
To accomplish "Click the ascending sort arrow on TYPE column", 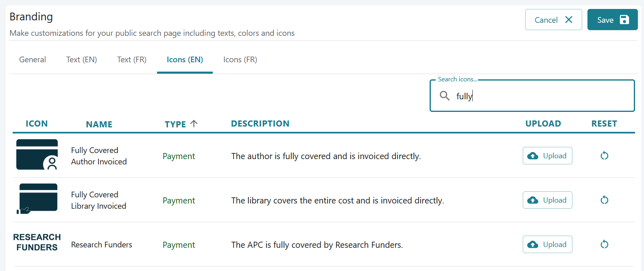I will coord(194,123).
